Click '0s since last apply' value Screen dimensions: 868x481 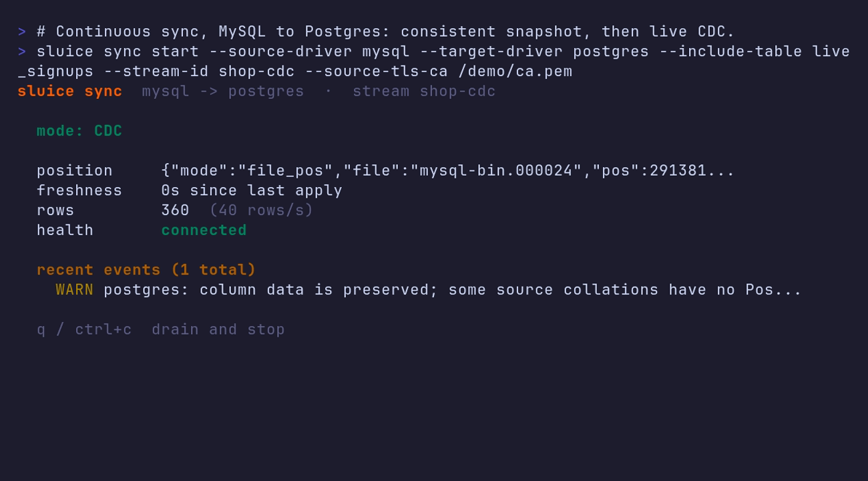click(252, 190)
